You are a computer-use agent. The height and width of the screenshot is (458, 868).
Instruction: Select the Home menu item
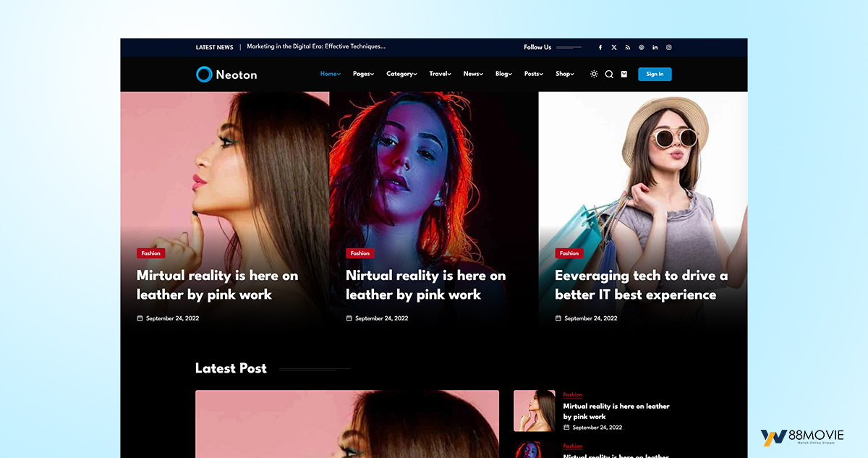(x=330, y=74)
